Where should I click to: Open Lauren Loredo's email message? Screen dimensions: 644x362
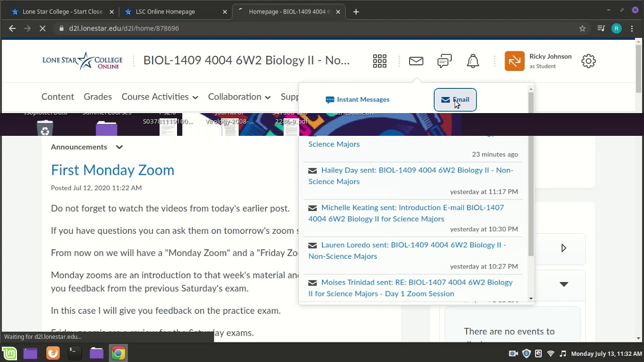click(x=407, y=250)
